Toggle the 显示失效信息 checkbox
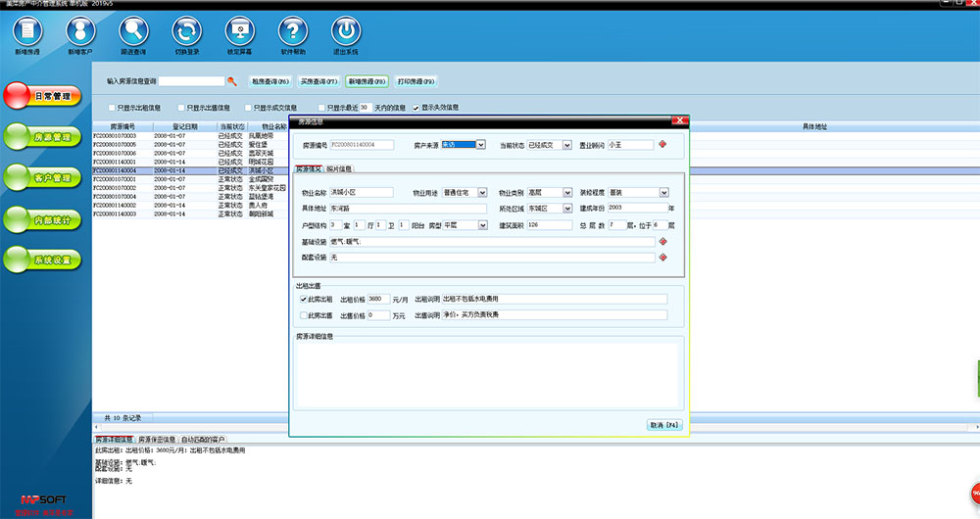Screen dimensions: 980x519 coord(416,108)
